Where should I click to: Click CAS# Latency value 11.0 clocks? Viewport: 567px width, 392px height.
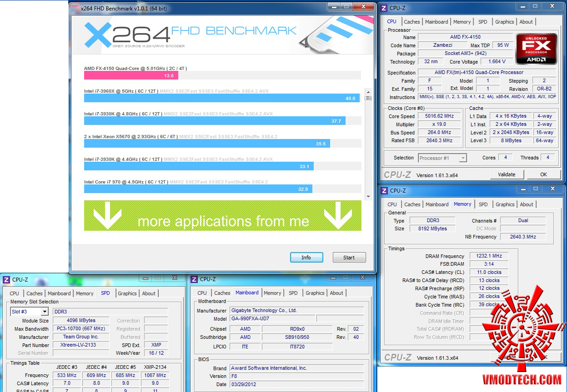click(x=489, y=273)
